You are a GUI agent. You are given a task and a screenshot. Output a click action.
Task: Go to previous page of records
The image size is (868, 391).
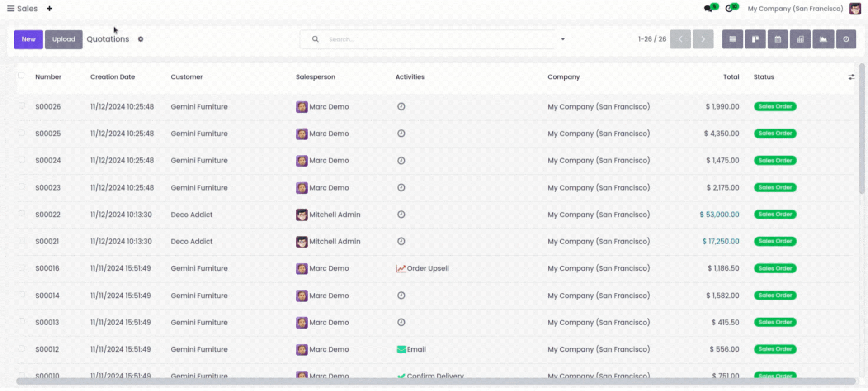tap(680, 39)
